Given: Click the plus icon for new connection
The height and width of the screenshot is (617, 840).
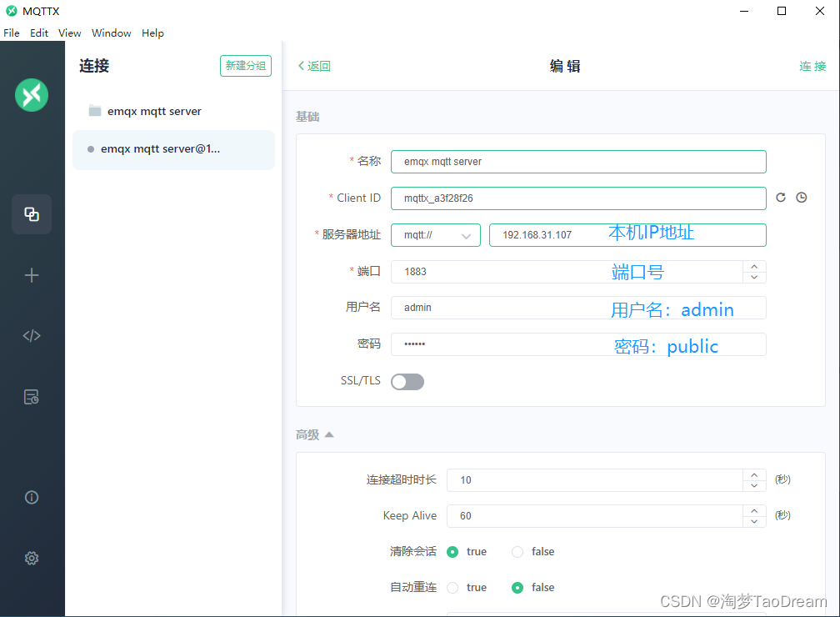Looking at the screenshot, I should coord(32,275).
